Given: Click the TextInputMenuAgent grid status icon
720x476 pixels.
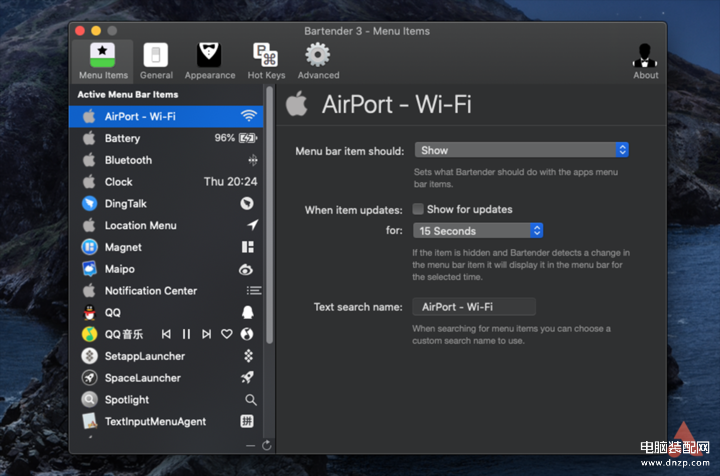Looking at the screenshot, I should pyautogui.click(x=247, y=421).
